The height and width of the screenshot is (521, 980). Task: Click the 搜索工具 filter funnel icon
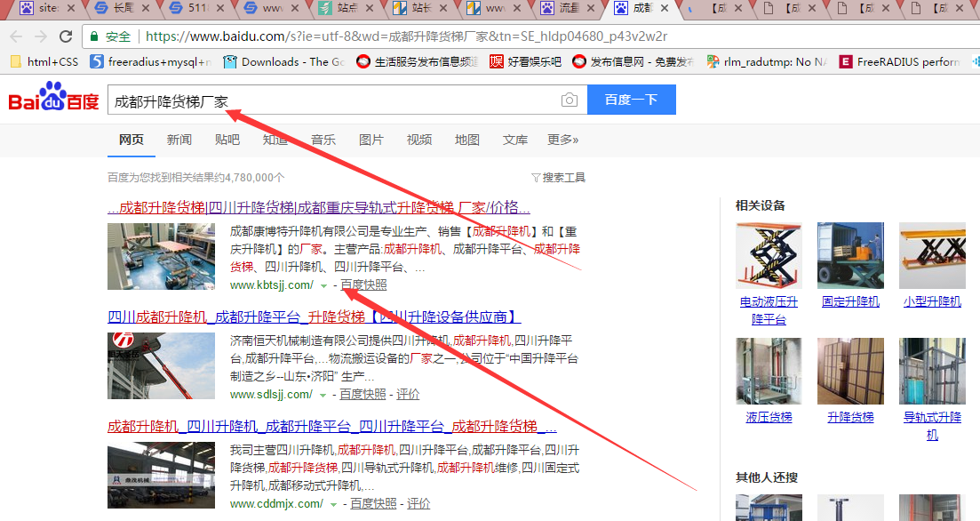[536, 178]
